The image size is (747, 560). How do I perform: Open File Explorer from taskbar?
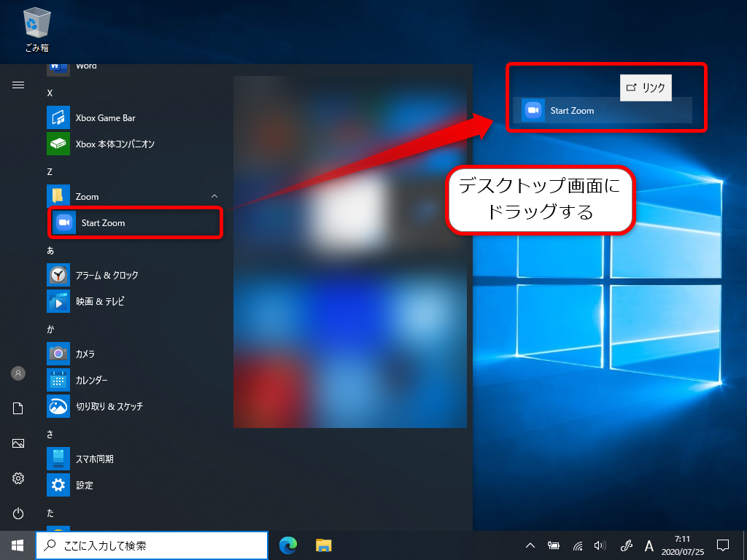click(324, 545)
